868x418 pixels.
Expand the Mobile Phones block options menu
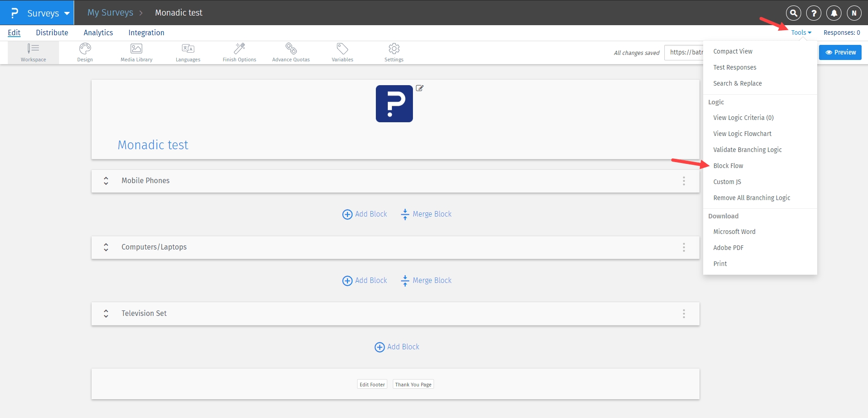(x=684, y=181)
